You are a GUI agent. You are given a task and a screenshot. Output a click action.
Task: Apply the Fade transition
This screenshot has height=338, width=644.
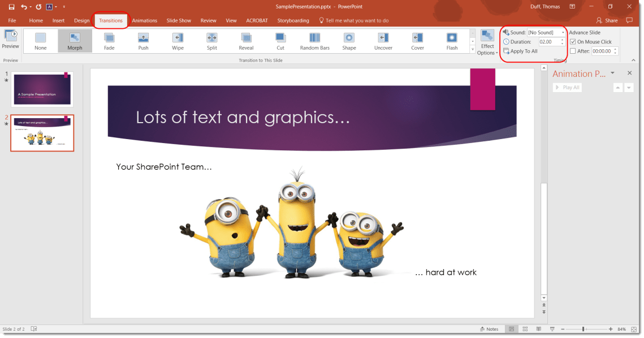(109, 41)
